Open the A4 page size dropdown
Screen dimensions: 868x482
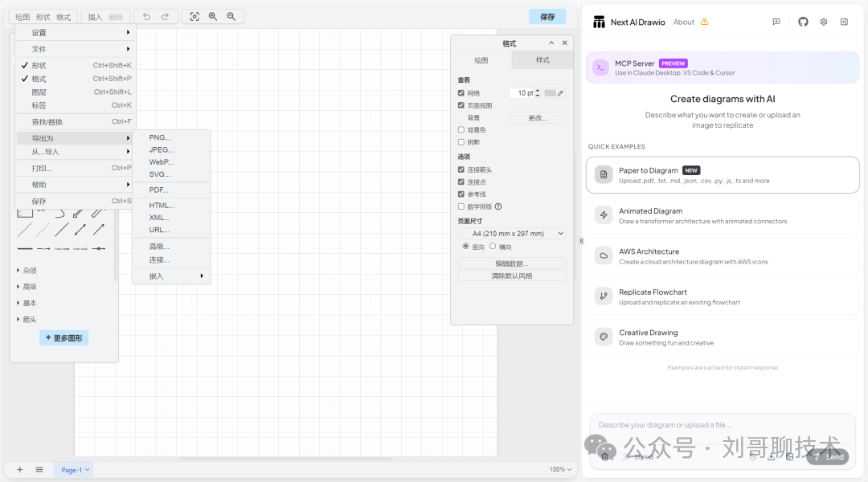512,234
